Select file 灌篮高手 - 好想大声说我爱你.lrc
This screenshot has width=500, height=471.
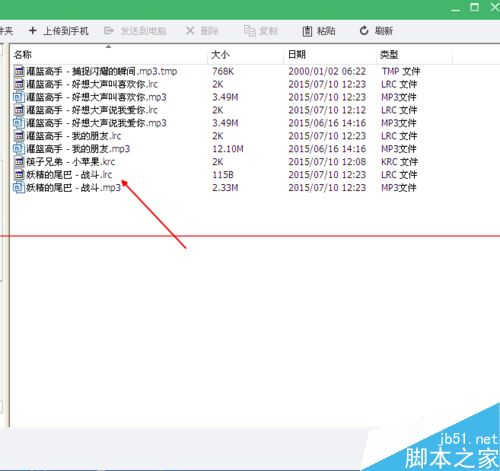[x=92, y=110]
